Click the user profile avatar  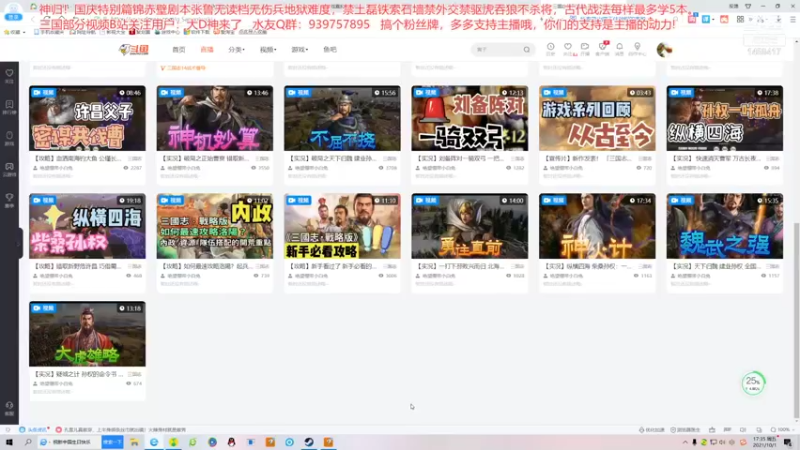[x=664, y=49]
